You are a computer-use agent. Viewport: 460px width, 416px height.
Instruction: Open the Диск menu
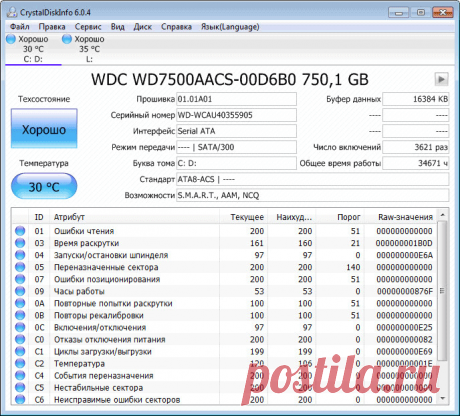[143, 27]
